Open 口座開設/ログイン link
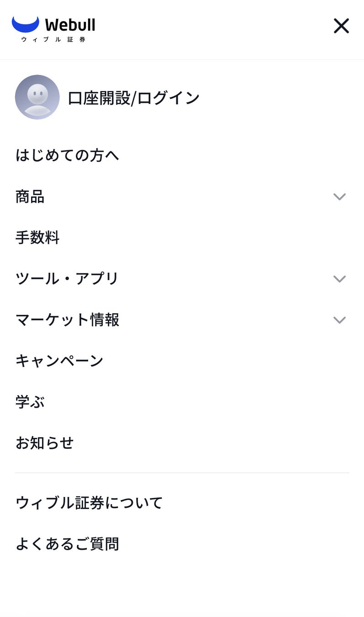Viewport: 364px width, 617px height. coord(133,98)
